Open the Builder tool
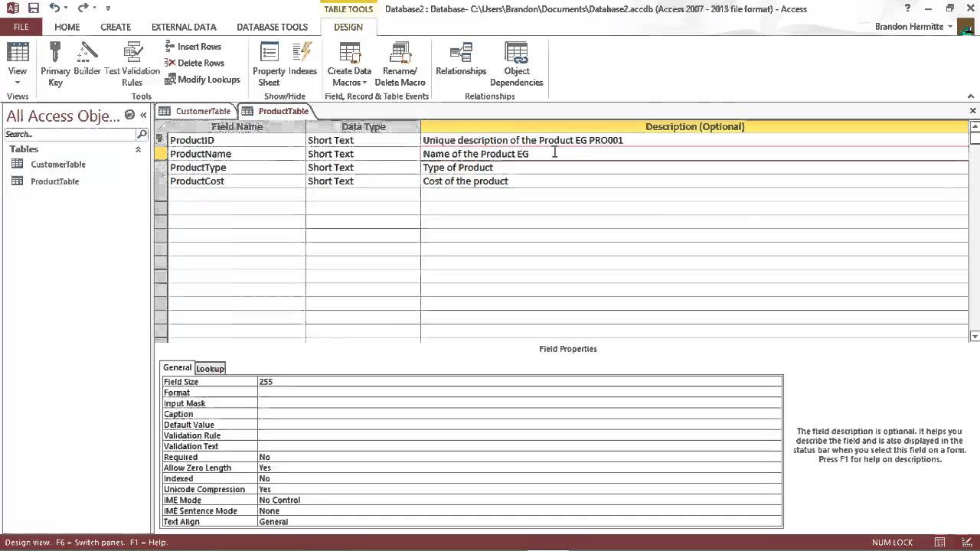 (87, 58)
